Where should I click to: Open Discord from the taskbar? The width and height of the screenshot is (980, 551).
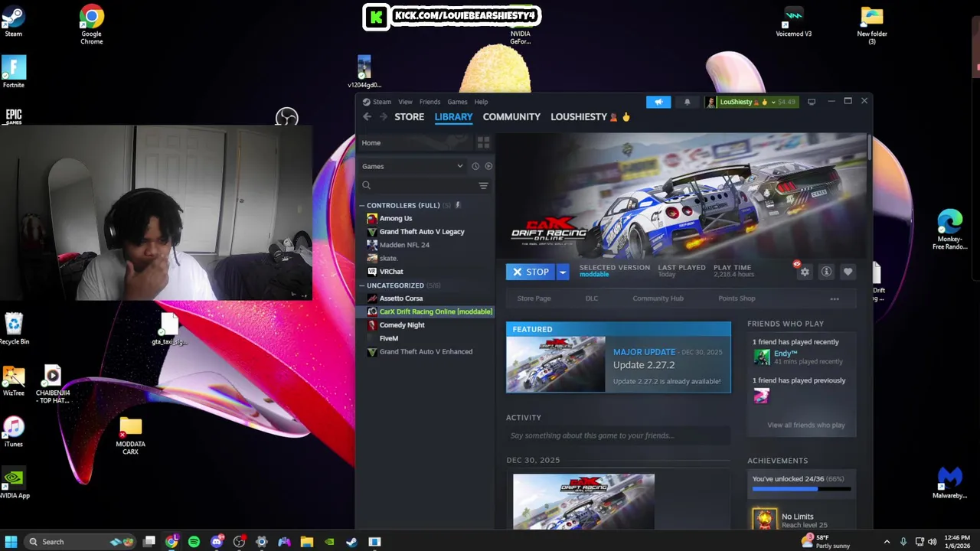[217, 542]
